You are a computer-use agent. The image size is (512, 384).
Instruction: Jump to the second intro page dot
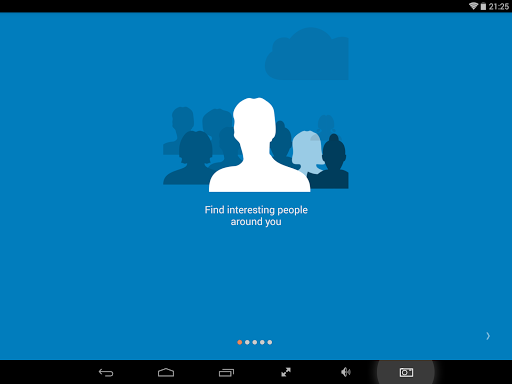tap(247, 342)
